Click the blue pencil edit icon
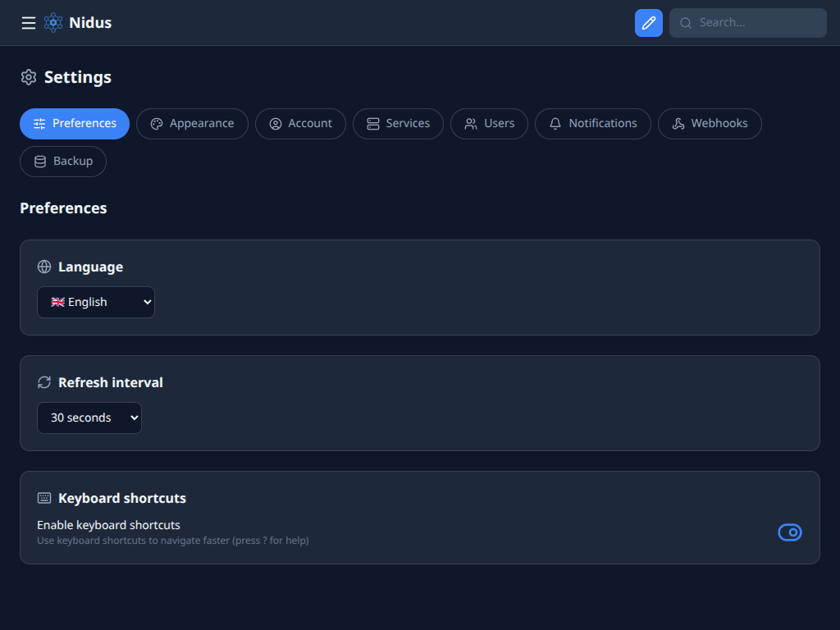This screenshot has height=630, width=840. 649,23
